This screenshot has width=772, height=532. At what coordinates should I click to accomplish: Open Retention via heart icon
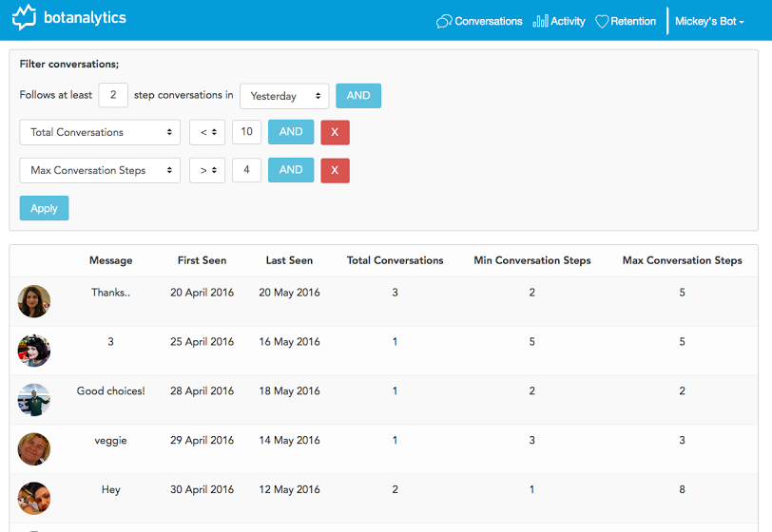coord(602,21)
